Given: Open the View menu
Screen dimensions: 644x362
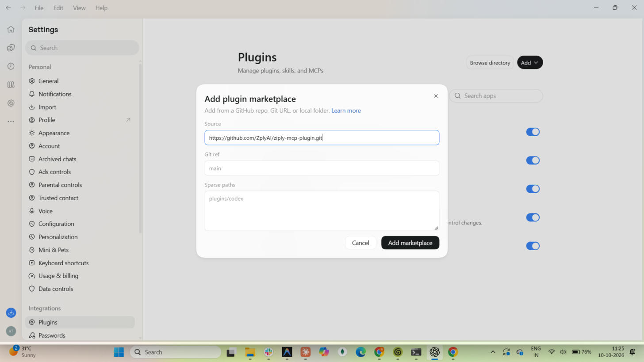Looking at the screenshot, I should point(79,8).
